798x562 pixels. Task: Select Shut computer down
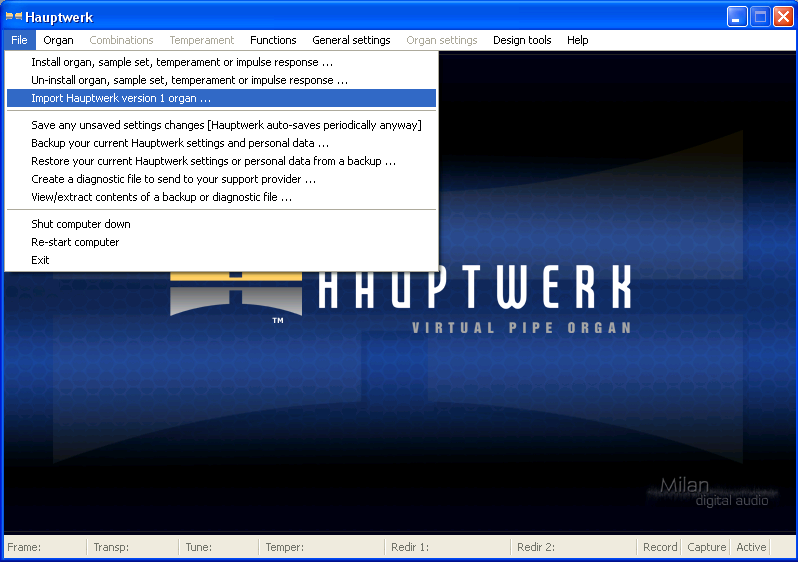(x=221, y=224)
